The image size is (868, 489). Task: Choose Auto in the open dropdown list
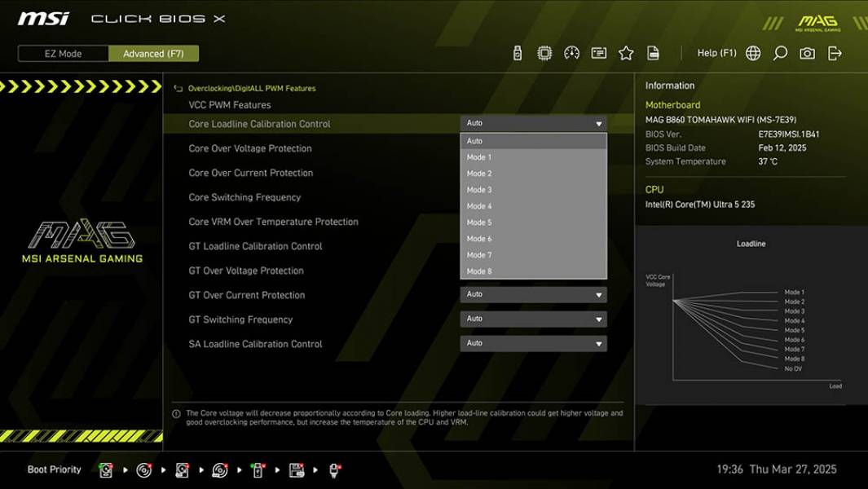(533, 141)
